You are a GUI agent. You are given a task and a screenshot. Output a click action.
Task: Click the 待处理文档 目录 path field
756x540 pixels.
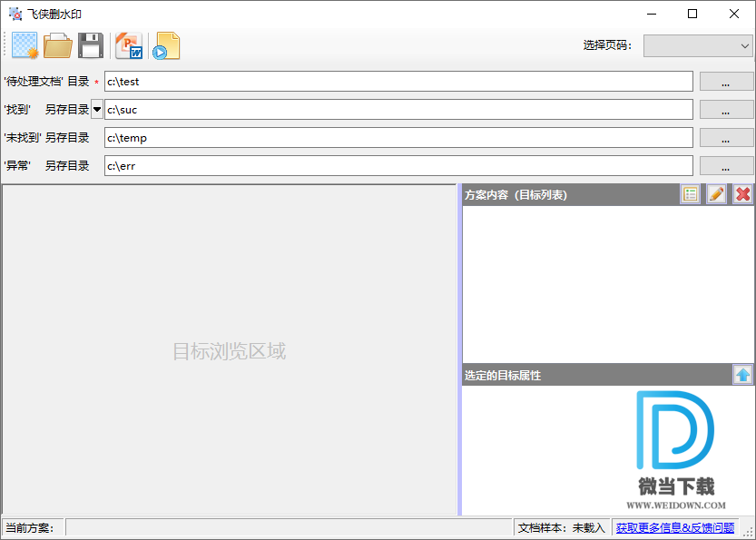398,82
